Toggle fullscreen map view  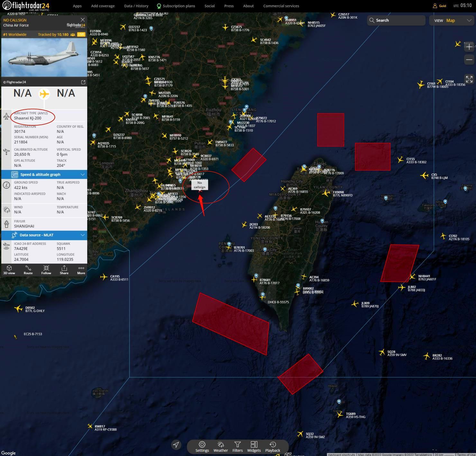tap(469, 79)
